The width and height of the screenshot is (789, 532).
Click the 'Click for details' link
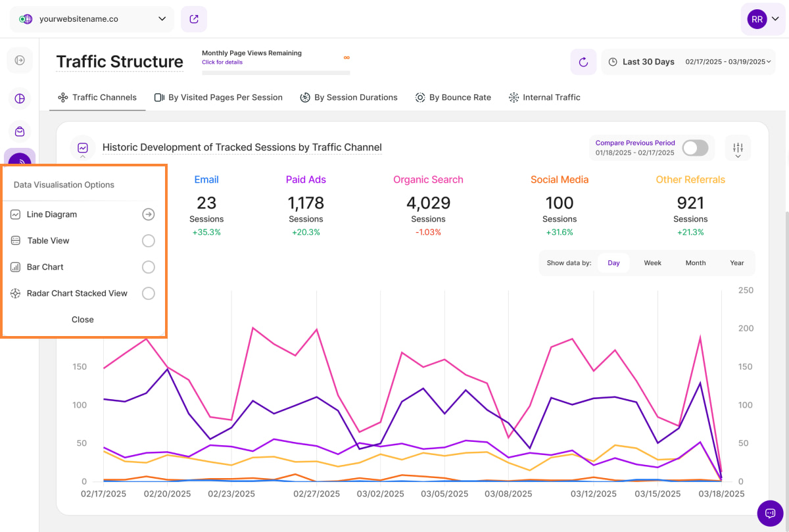point(222,62)
